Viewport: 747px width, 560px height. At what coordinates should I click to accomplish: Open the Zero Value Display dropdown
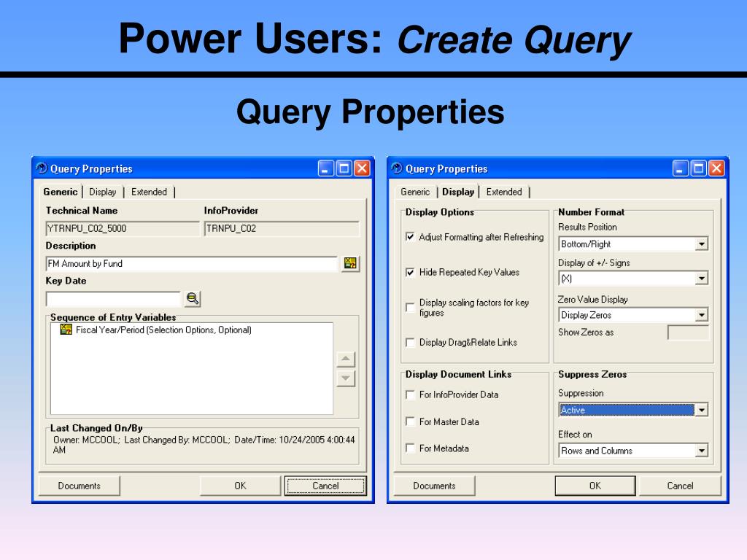701,315
